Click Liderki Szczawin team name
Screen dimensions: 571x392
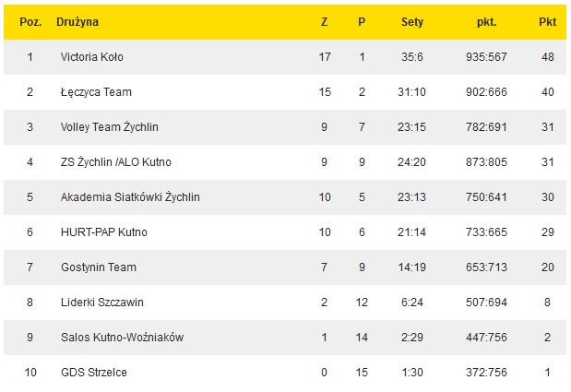(x=101, y=303)
